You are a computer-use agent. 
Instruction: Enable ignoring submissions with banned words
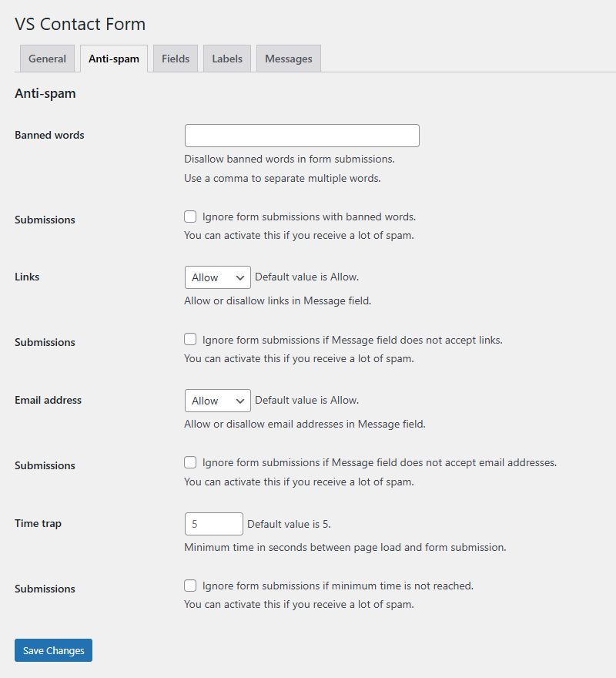(190, 216)
